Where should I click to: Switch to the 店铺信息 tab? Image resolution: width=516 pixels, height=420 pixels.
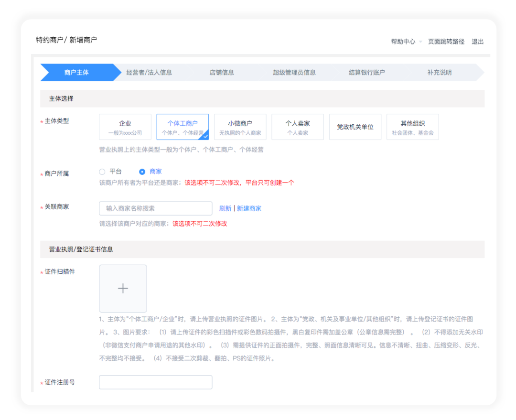221,72
